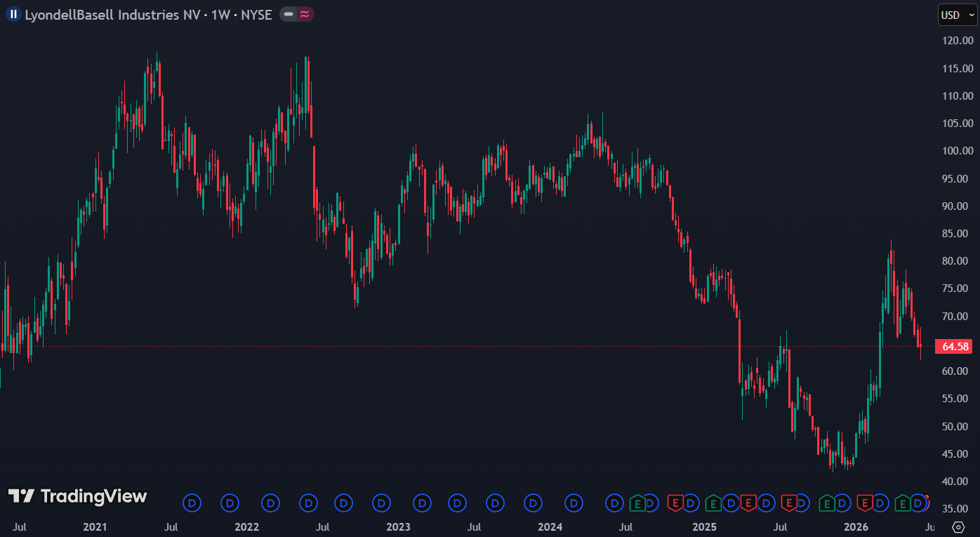Viewport: 980px width, 537px height.
Task: Click the 2026 time axis label
Action: coord(856,526)
